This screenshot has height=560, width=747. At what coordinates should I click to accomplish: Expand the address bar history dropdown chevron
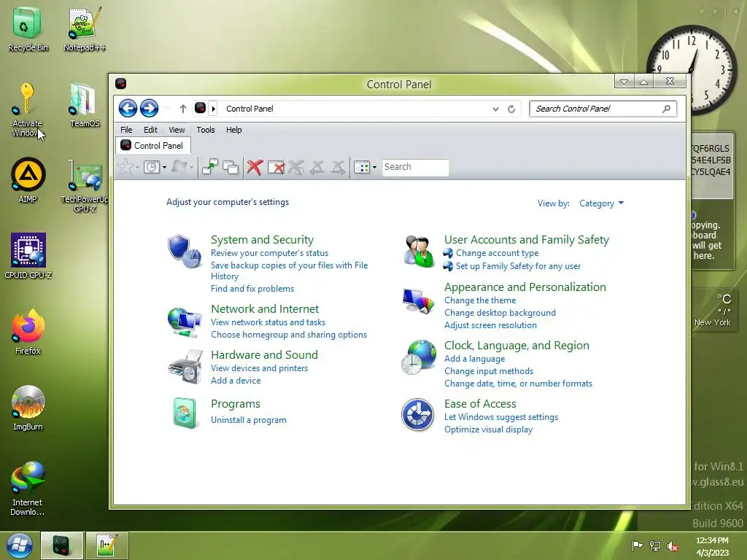[x=495, y=109]
